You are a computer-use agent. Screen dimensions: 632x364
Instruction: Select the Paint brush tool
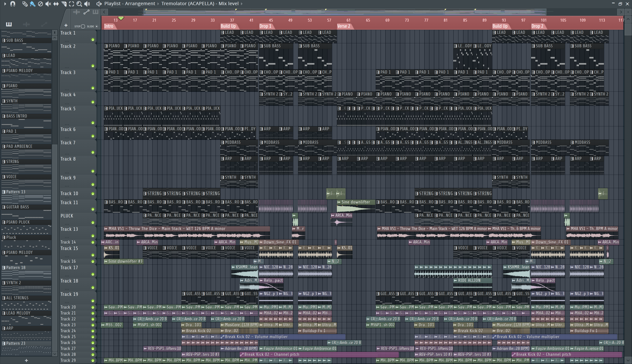click(33, 4)
